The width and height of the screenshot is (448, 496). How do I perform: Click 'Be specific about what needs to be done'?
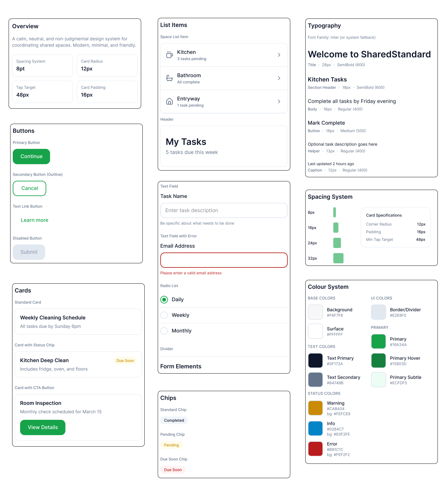coord(197,223)
